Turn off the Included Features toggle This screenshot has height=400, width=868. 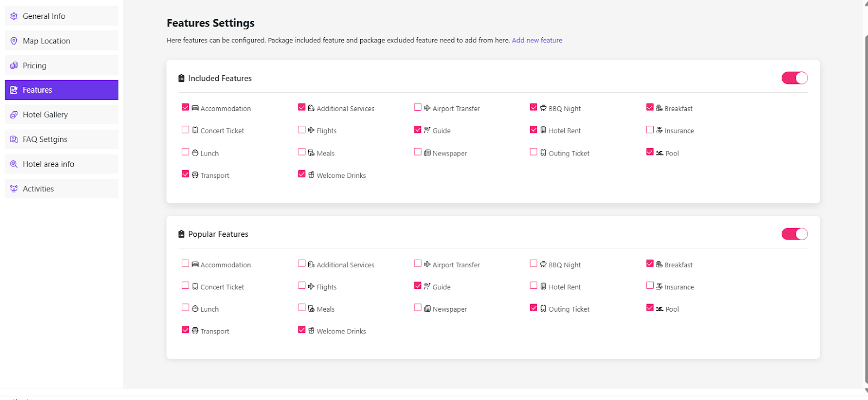(x=794, y=78)
